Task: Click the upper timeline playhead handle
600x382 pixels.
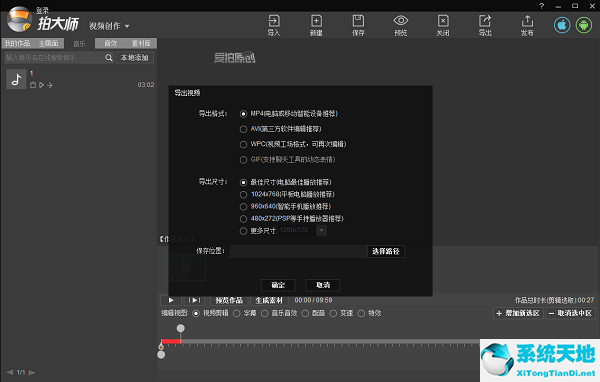Action: point(181,328)
